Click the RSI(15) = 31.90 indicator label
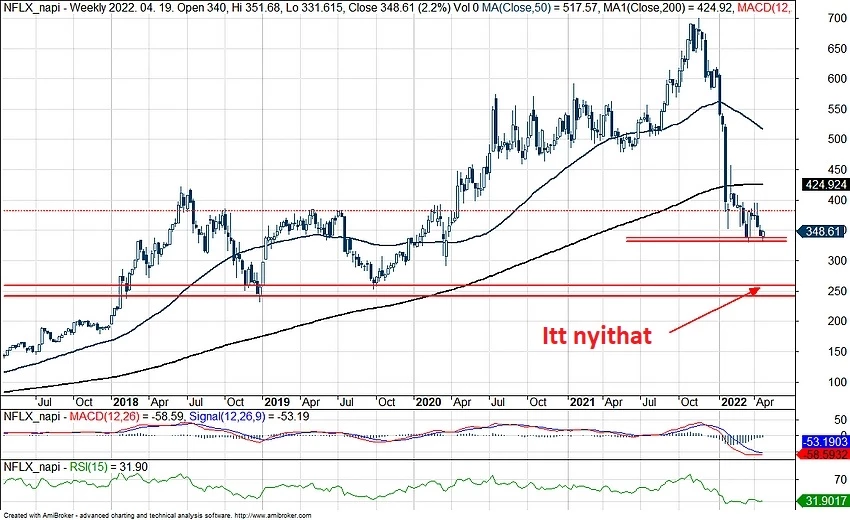Viewport: 850px width, 520px height. [108, 467]
